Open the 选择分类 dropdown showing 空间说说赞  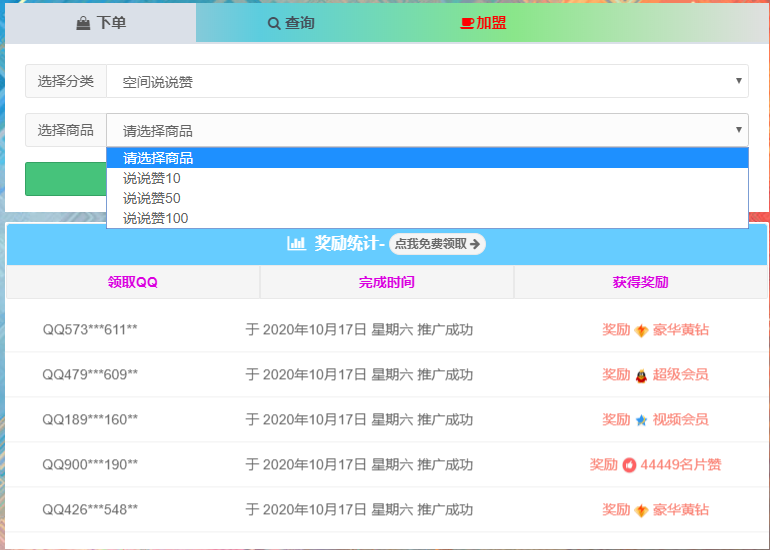(x=427, y=81)
